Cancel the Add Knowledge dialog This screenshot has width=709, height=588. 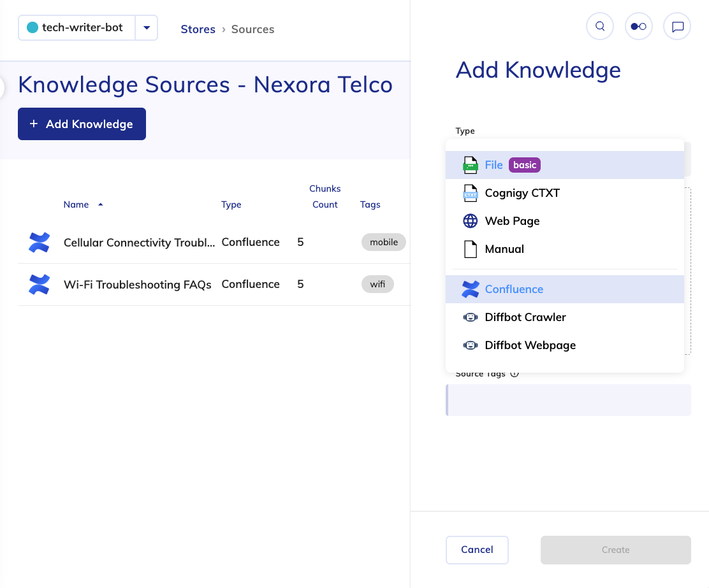pos(477,550)
